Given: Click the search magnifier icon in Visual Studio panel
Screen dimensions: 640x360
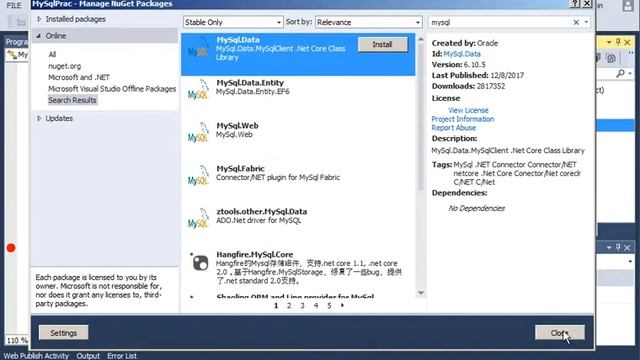Looking at the screenshot, I should coord(620,73).
